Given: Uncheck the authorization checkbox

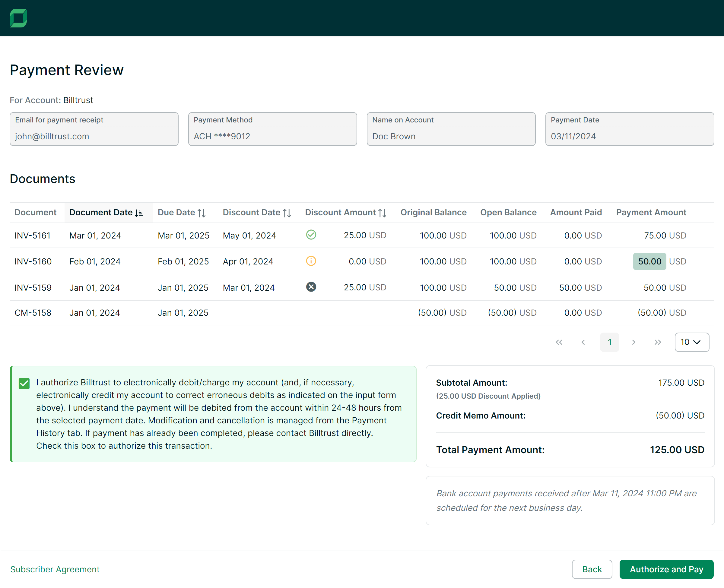Looking at the screenshot, I should [x=24, y=384].
